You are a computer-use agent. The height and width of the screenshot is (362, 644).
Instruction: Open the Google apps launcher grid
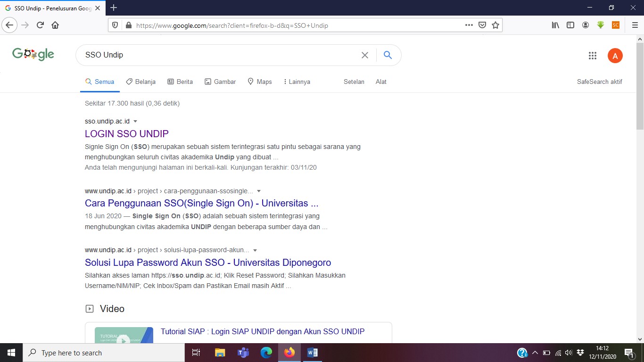[x=593, y=55]
